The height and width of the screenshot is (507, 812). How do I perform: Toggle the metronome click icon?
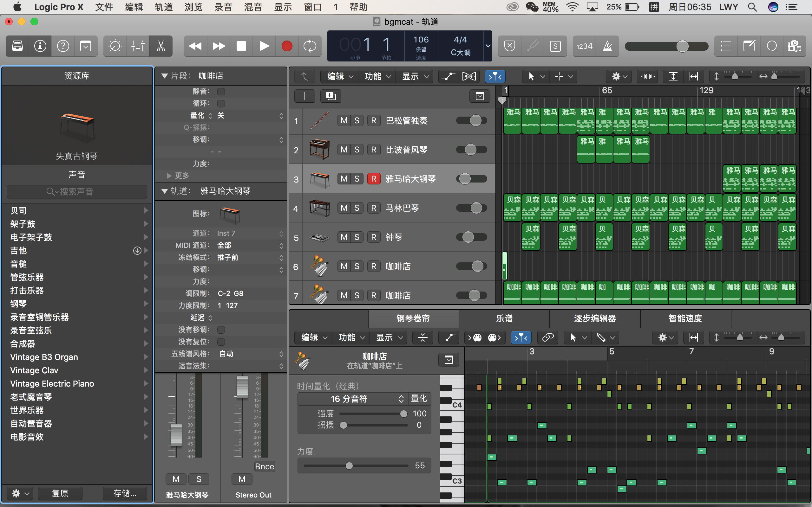pyautogui.click(x=607, y=46)
